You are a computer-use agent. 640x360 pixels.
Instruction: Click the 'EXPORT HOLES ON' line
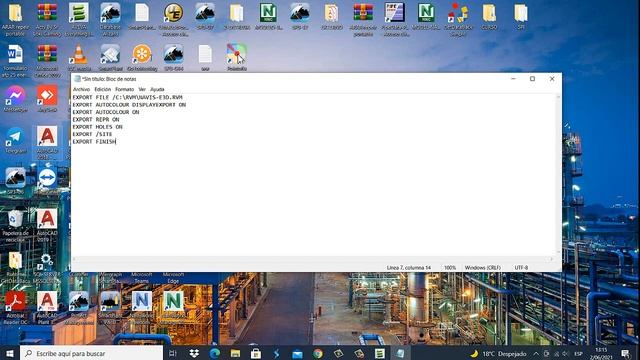98,127
